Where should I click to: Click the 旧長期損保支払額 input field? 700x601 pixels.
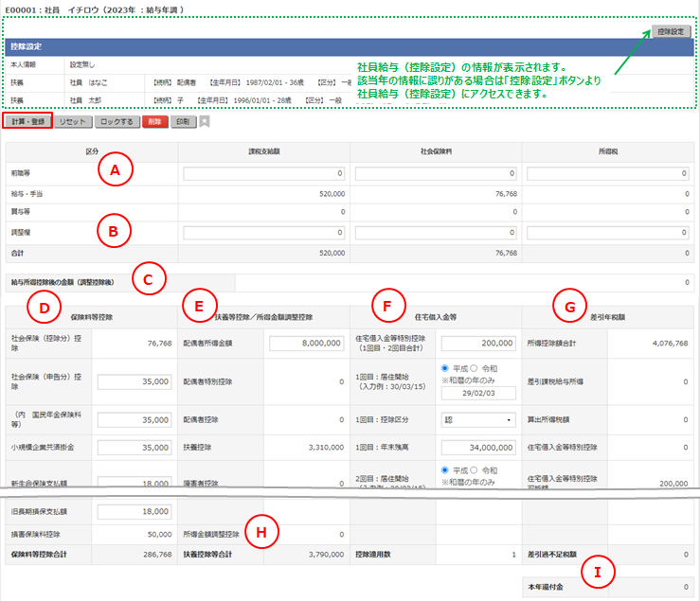point(131,512)
